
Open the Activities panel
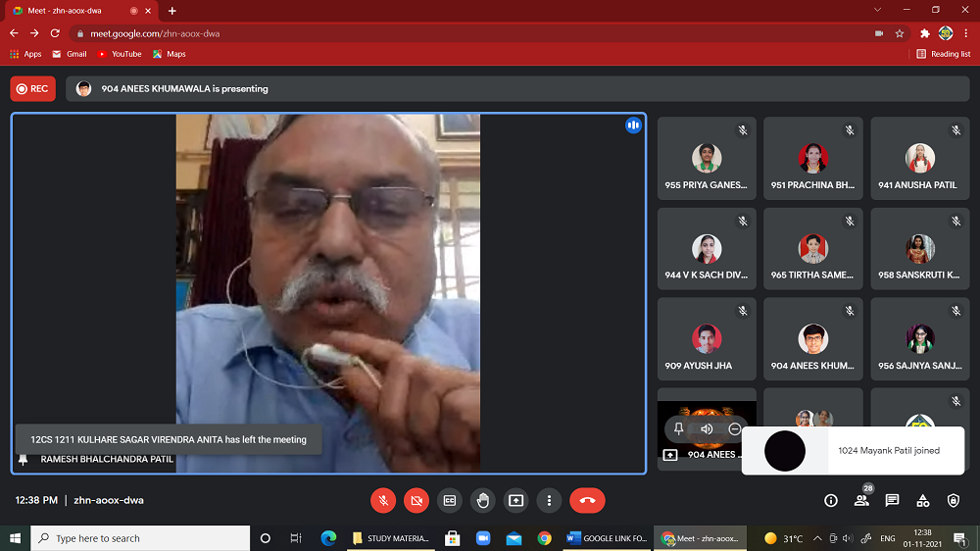922,500
